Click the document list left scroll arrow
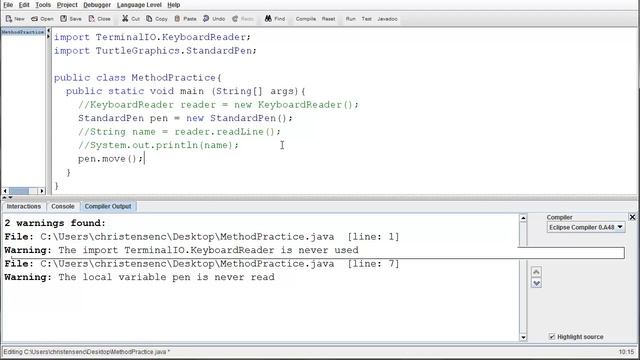The image size is (640, 360). coord(5,191)
